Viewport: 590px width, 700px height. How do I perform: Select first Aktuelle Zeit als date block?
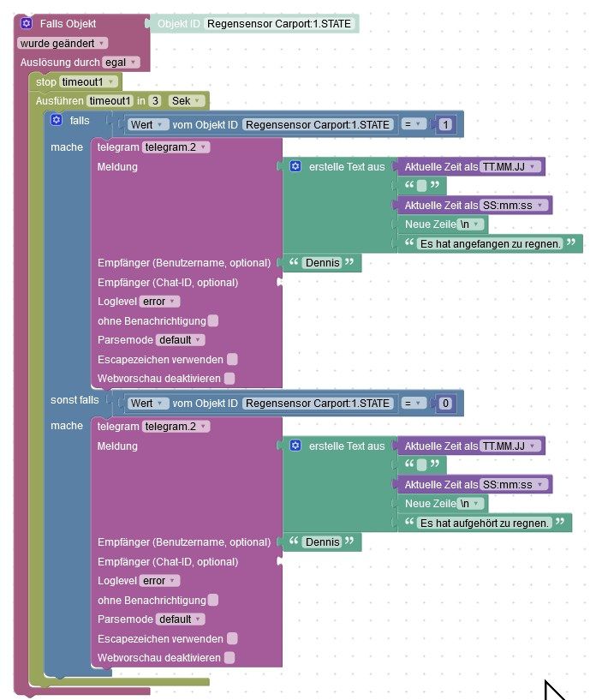click(471, 166)
